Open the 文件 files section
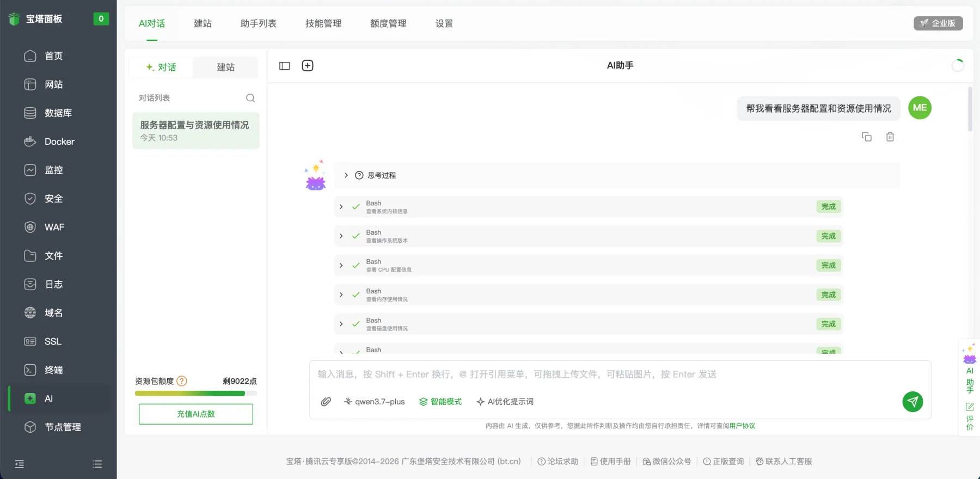The image size is (980, 479). tap(53, 256)
